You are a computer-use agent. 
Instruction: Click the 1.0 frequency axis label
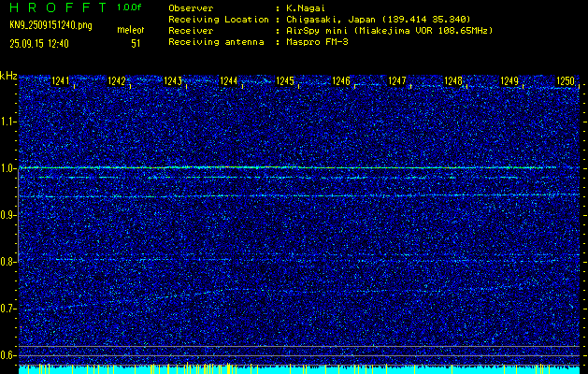pyautogui.click(x=8, y=168)
